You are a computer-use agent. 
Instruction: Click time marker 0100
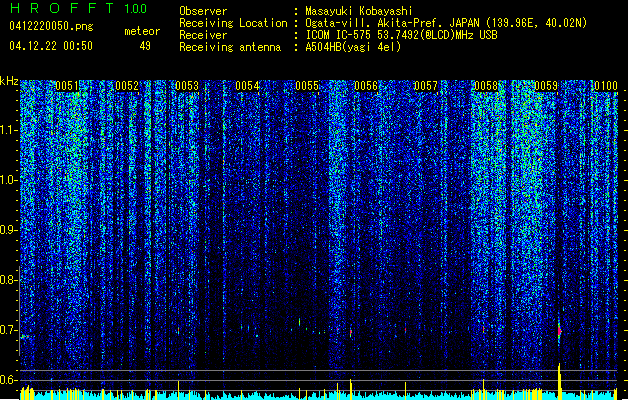[606, 86]
